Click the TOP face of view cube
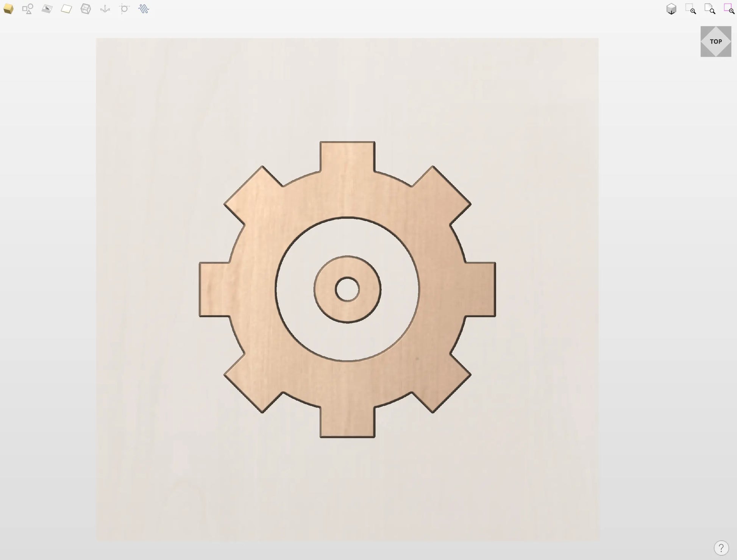Viewport: 737px width, 560px height. (716, 42)
